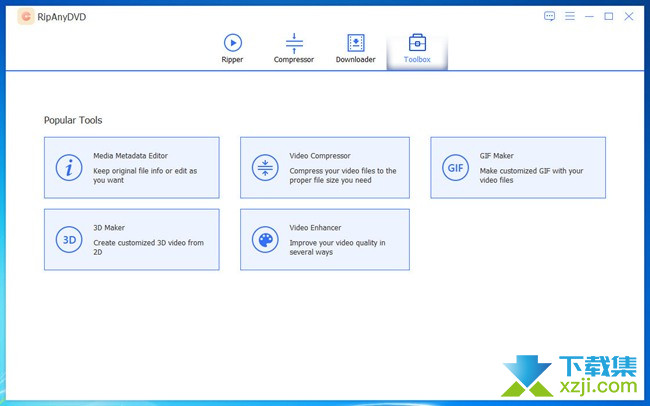Open GIF Maker tool title
Screen dimensions: 650x406
tap(497, 156)
